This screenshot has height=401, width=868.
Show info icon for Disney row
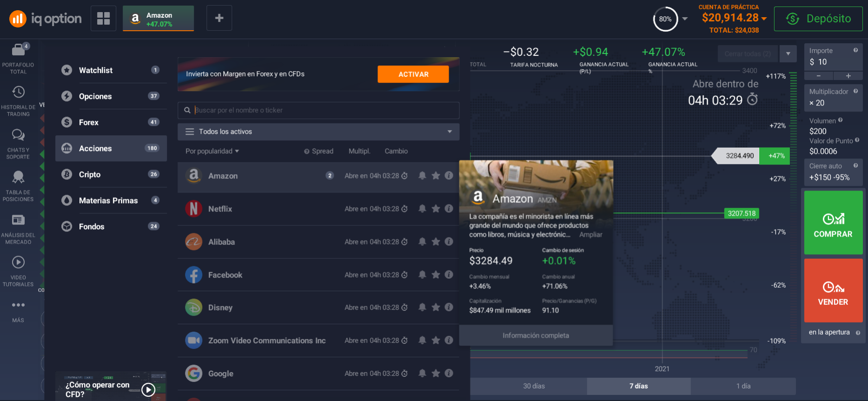[449, 307]
